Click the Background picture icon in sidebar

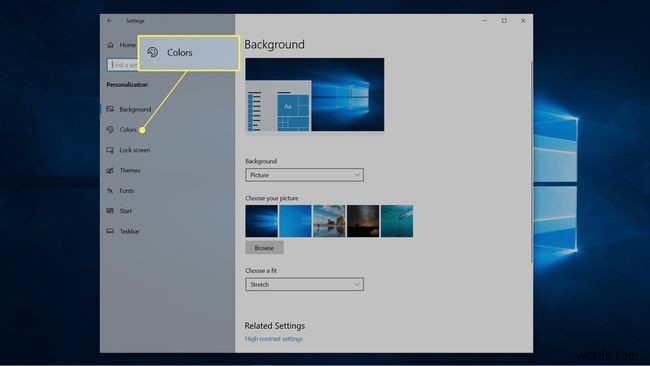[110, 109]
